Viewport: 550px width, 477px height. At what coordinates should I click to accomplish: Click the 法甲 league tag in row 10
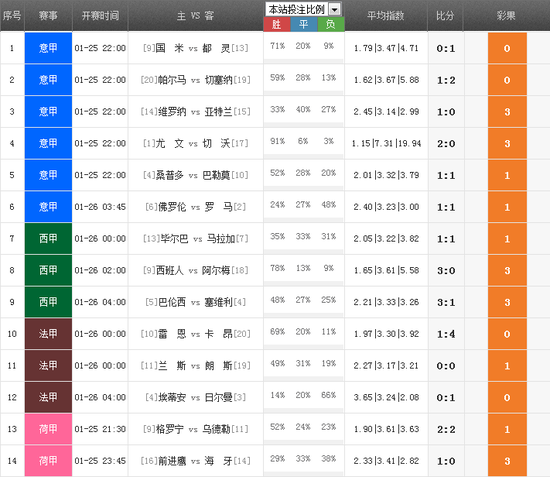click(48, 334)
